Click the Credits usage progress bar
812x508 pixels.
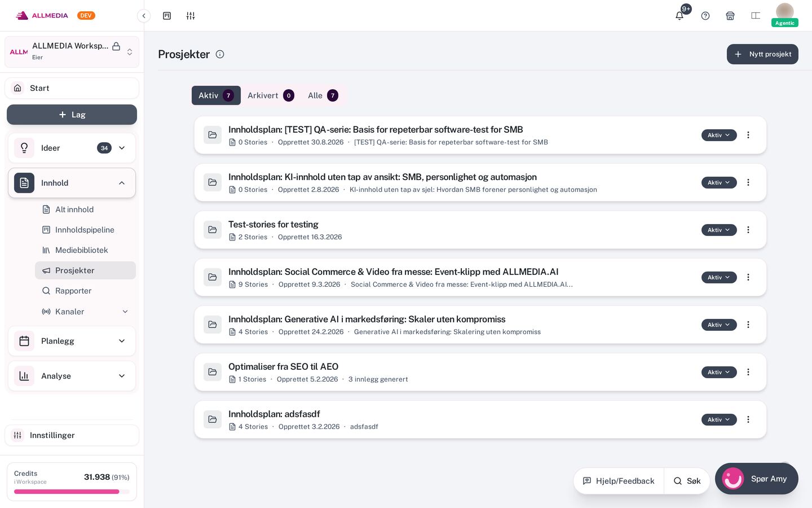point(72,492)
